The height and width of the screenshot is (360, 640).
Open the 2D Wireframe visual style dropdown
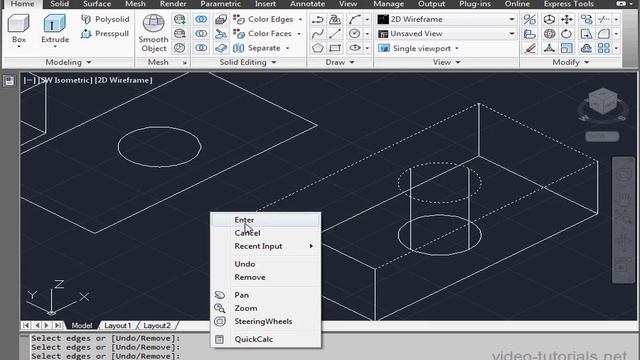click(x=447, y=19)
